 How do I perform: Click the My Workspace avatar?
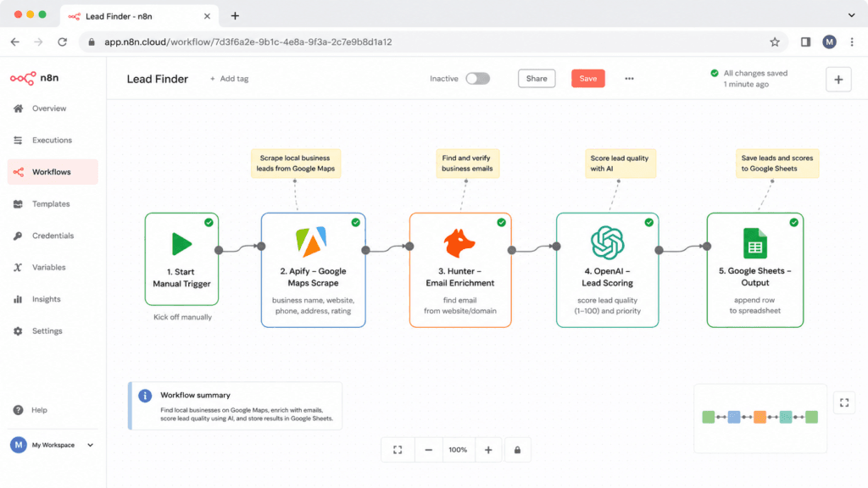[19, 445]
